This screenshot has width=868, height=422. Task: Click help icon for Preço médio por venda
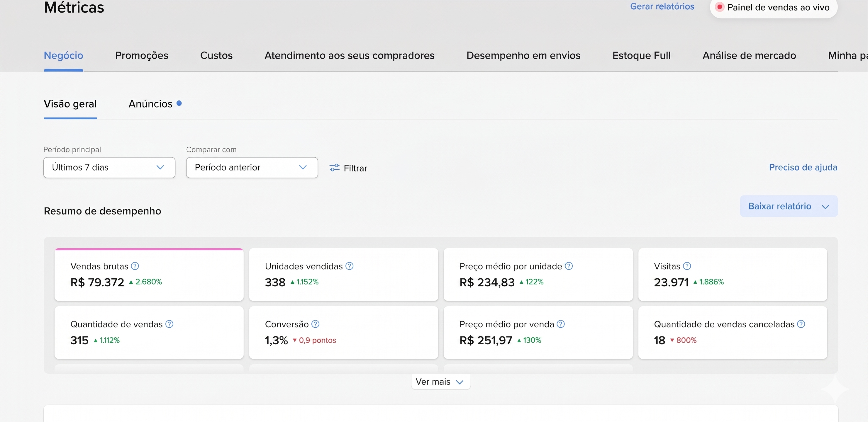pos(561,324)
